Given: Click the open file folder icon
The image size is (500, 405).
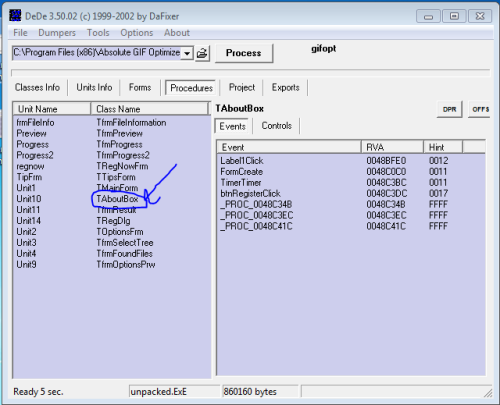Looking at the screenshot, I should pyautogui.click(x=202, y=53).
